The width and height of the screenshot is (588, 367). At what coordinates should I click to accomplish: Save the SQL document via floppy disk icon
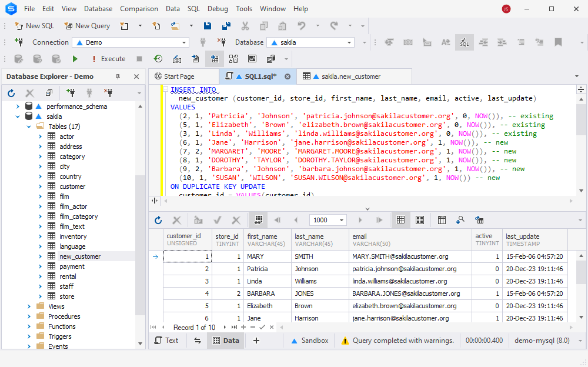click(x=208, y=26)
